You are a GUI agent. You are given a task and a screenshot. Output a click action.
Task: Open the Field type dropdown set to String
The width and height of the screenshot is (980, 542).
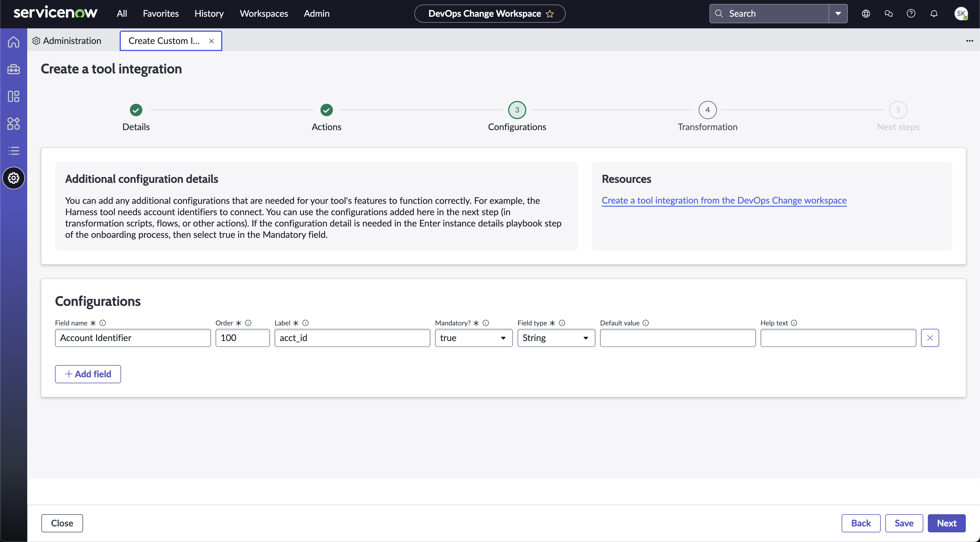coord(556,338)
